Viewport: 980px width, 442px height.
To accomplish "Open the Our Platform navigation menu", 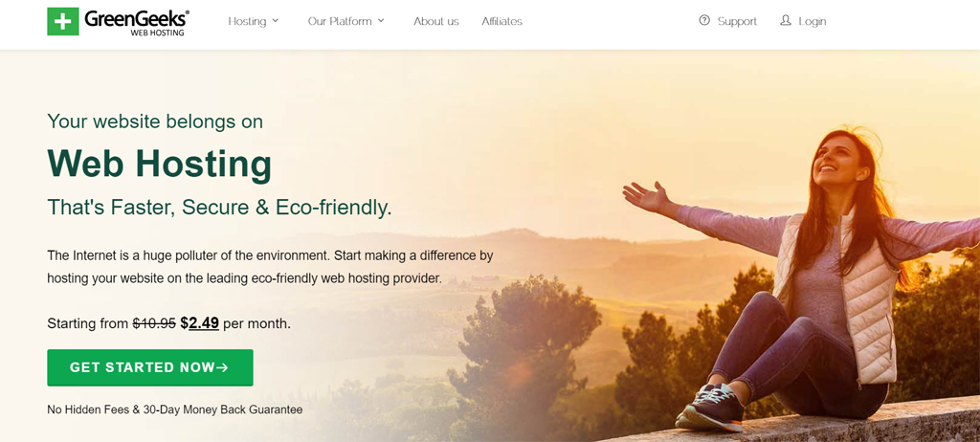I will (x=340, y=21).
